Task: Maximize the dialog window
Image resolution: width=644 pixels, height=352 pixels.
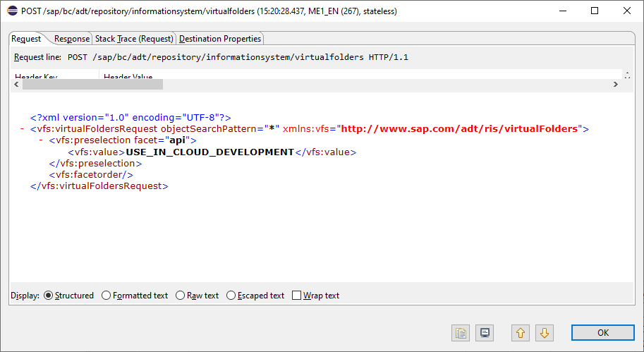Action: [595, 11]
